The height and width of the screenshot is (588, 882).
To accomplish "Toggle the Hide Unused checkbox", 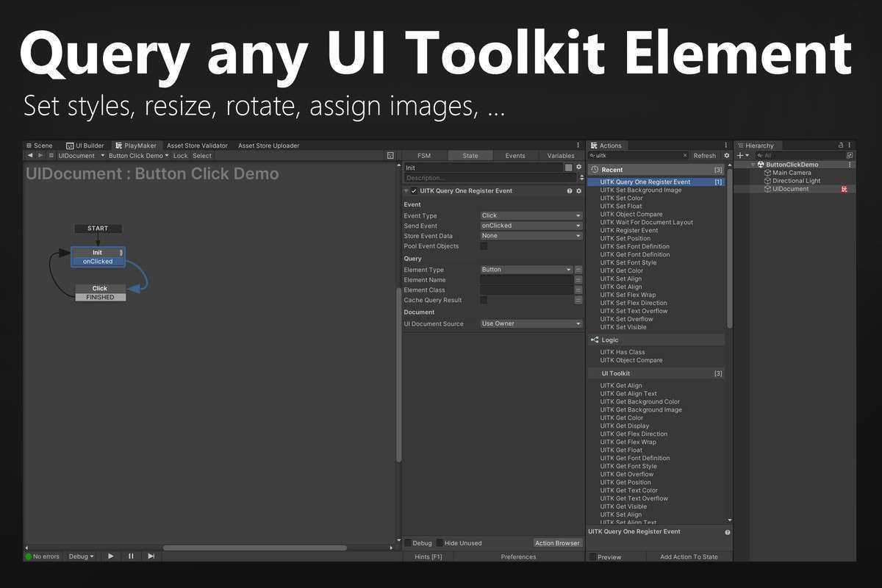I will [x=440, y=543].
